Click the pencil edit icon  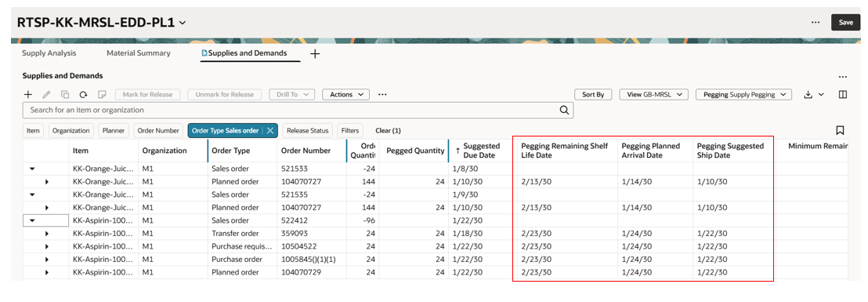(x=46, y=94)
